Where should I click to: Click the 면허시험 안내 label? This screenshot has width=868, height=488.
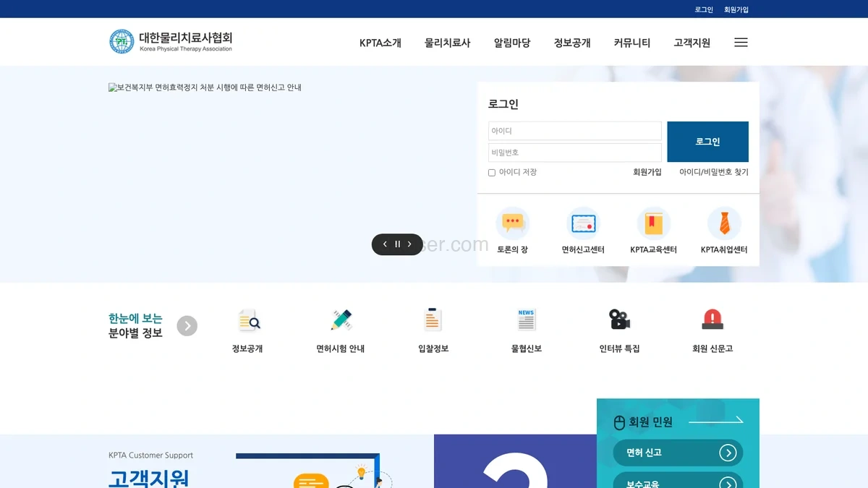[x=341, y=348]
